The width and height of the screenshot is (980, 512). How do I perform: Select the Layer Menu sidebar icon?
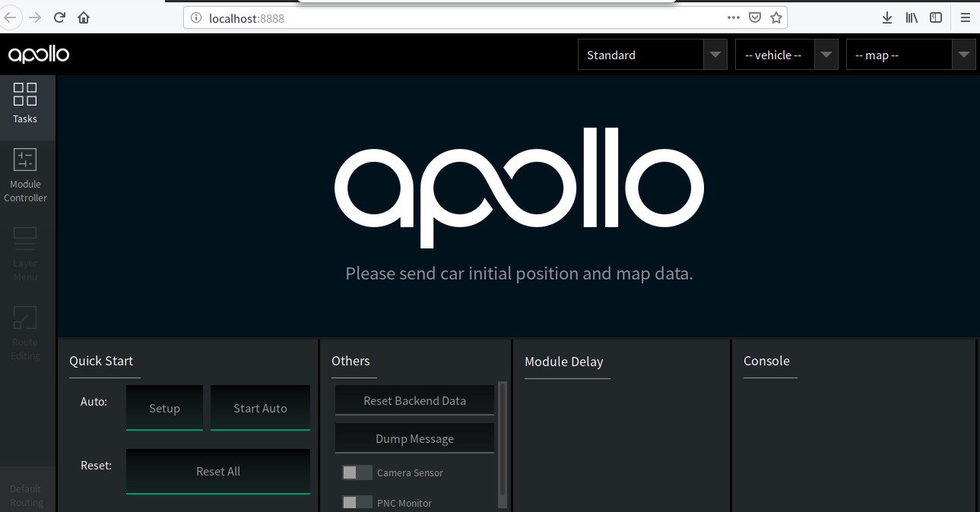click(x=25, y=254)
